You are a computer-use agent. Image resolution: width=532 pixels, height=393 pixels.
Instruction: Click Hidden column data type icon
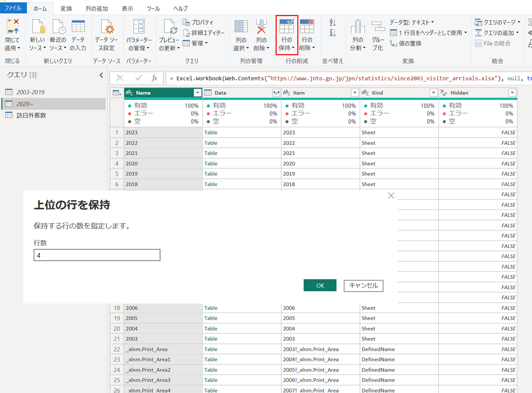444,93
